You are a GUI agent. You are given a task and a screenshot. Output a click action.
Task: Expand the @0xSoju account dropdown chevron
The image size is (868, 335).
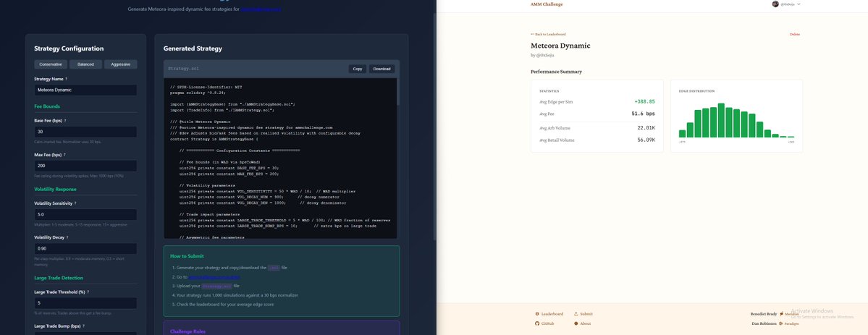pyautogui.click(x=799, y=4)
